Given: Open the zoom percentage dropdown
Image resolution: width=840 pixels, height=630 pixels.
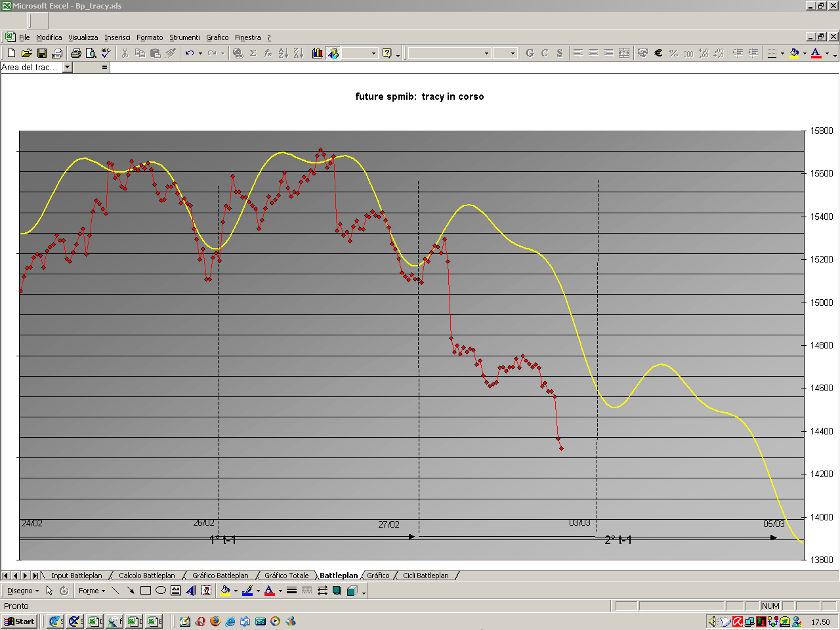Looking at the screenshot, I should click(373, 53).
